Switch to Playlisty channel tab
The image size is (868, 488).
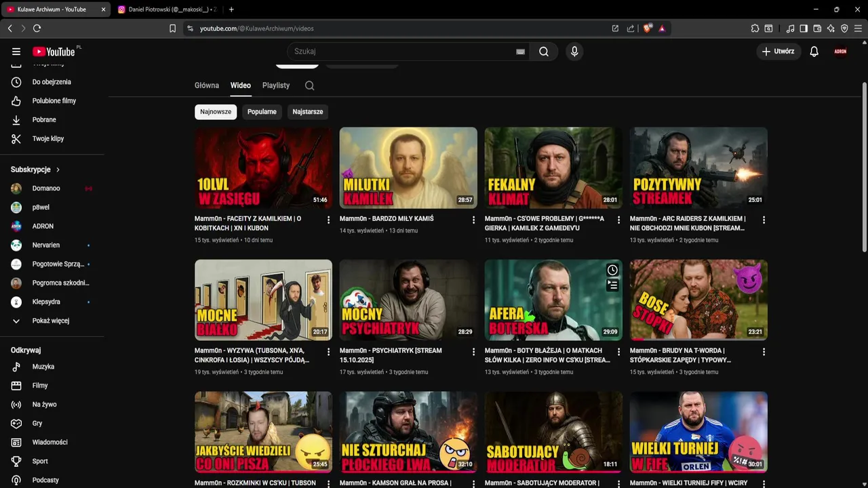point(276,85)
